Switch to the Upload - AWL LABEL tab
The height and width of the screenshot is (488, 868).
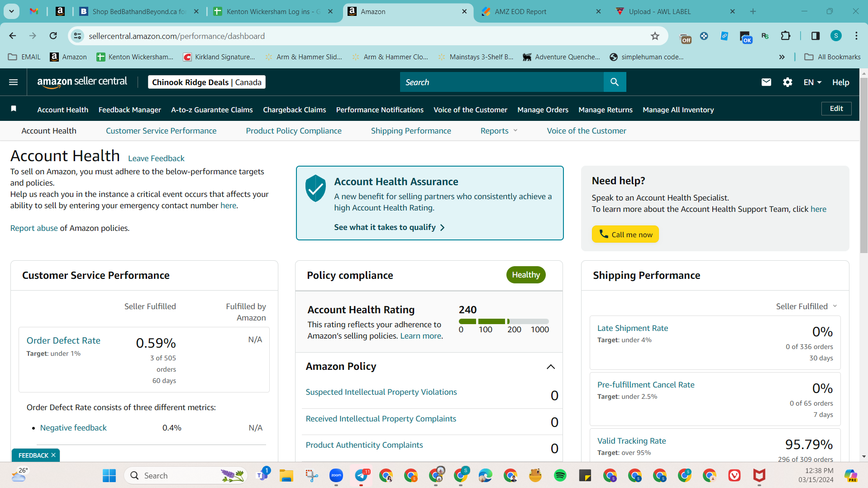point(675,11)
